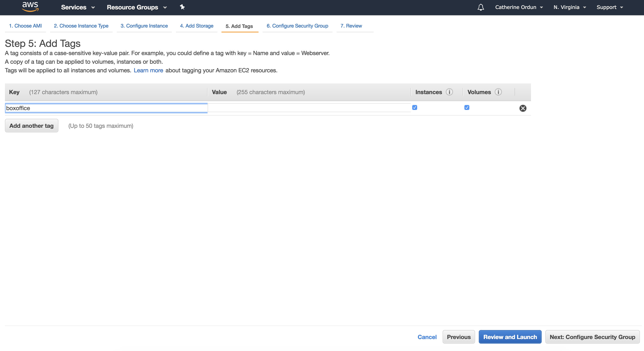644x351 pixels.
Task: Remove the boxoffice tag with X icon
Action: (523, 108)
